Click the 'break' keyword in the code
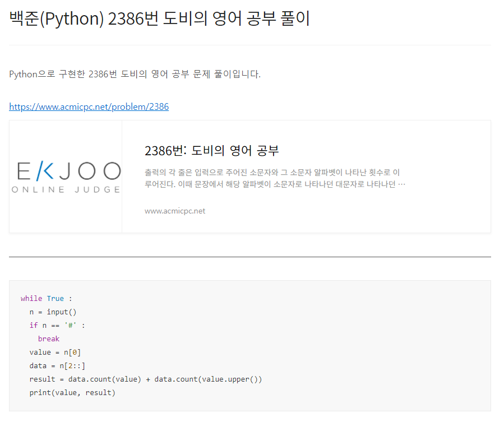 tap(49, 338)
